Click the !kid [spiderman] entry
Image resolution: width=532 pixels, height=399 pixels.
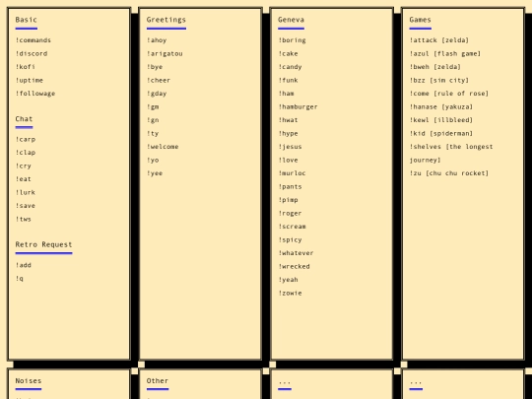coord(441,133)
